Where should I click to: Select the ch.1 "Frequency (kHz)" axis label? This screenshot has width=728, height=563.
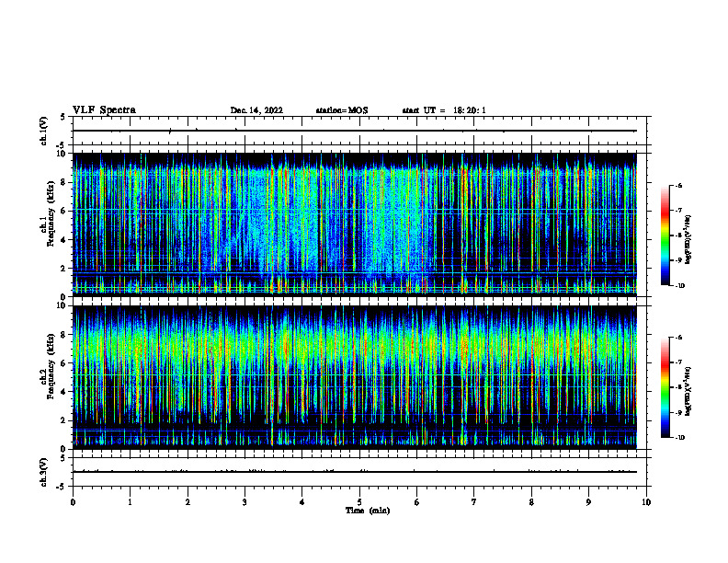(x=51, y=213)
